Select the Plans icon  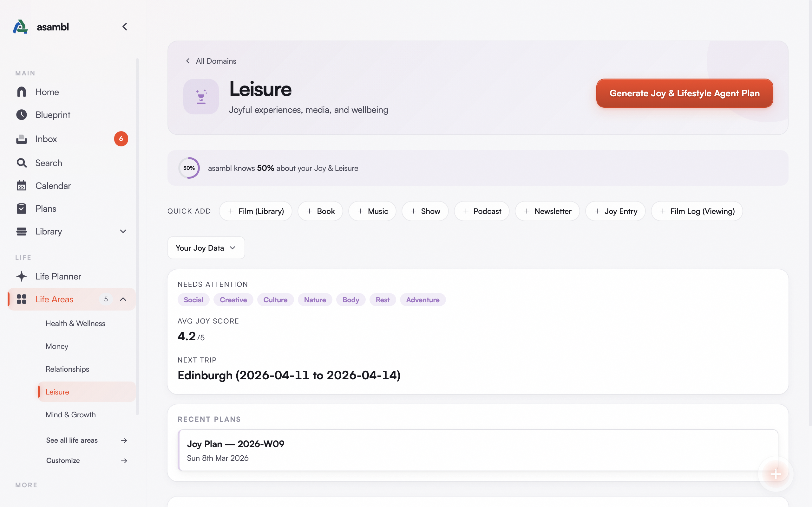pos(22,208)
